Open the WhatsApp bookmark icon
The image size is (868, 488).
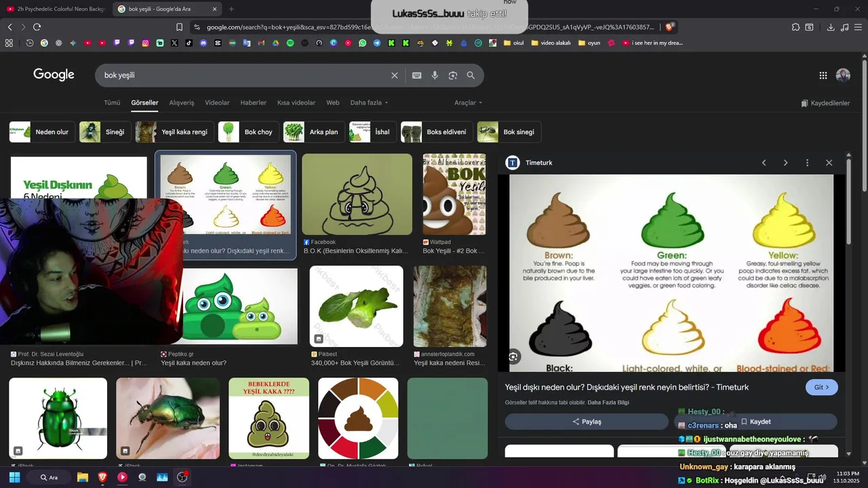[x=362, y=43]
